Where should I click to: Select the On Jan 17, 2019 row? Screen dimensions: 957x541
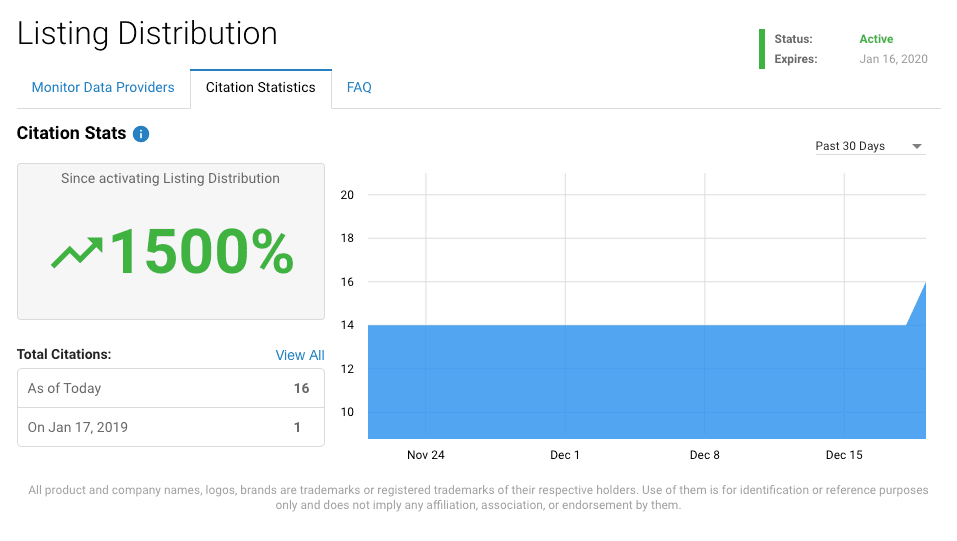[x=170, y=427]
